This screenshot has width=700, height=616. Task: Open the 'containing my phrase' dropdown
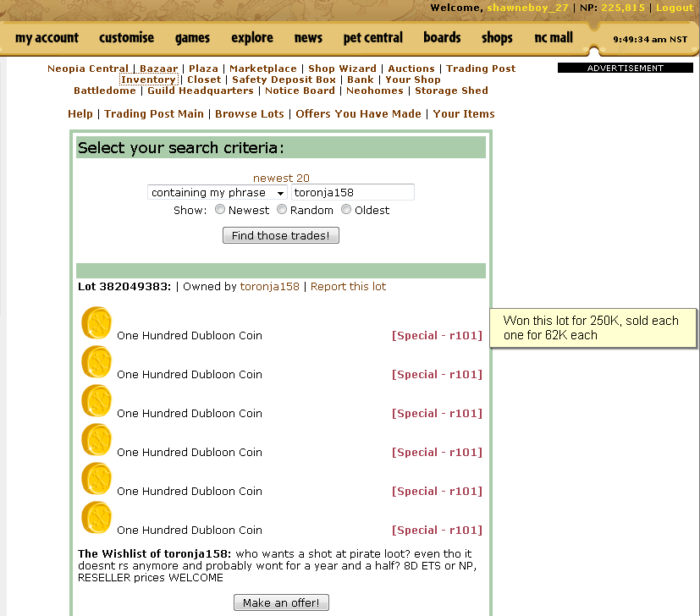coord(218,192)
